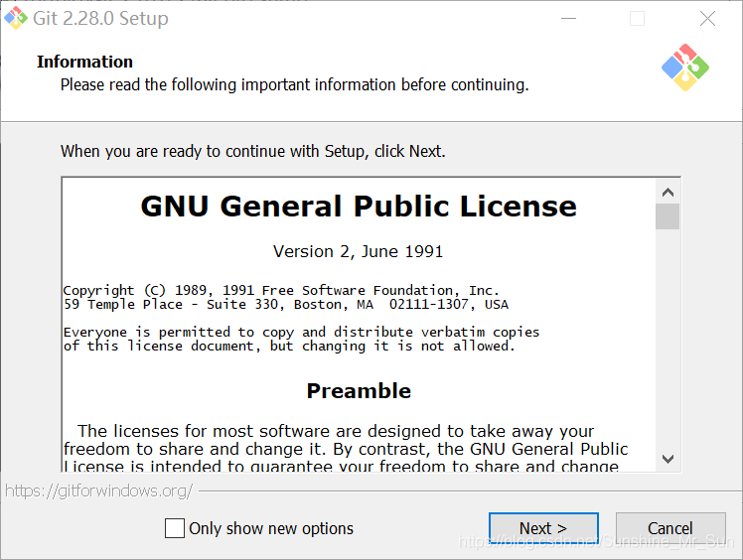Image resolution: width=743 pixels, height=560 pixels.
Task: Enable the Only show new options checkbox
Action: pyautogui.click(x=175, y=528)
